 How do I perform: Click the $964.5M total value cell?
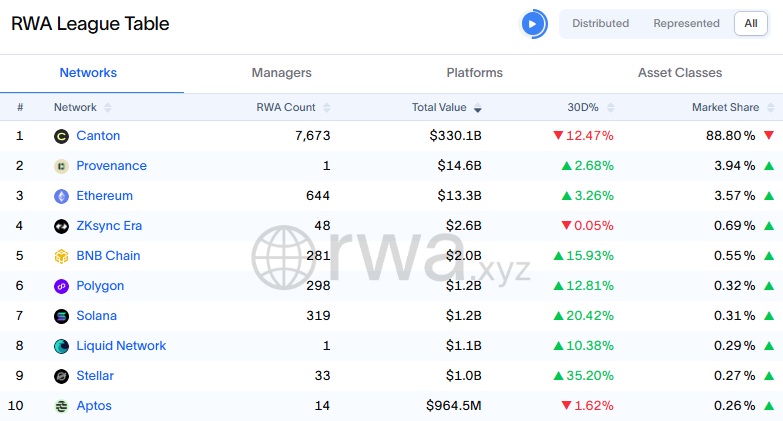click(x=453, y=406)
